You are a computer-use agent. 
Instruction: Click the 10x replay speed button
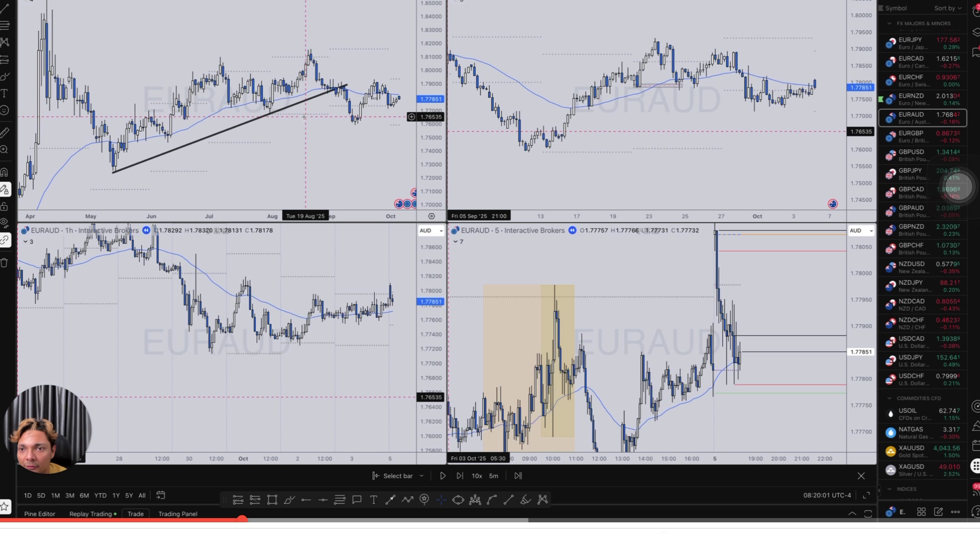point(476,476)
